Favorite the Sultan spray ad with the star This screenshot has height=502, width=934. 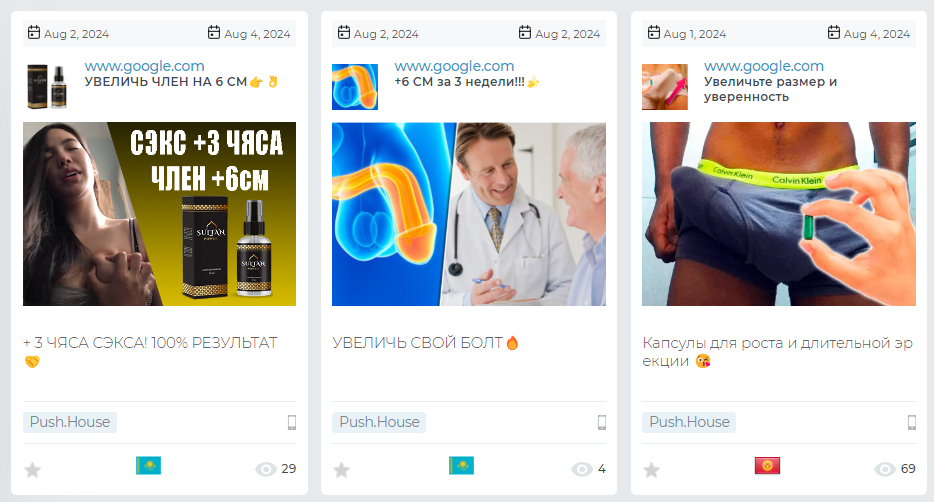[x=33, y=470]
